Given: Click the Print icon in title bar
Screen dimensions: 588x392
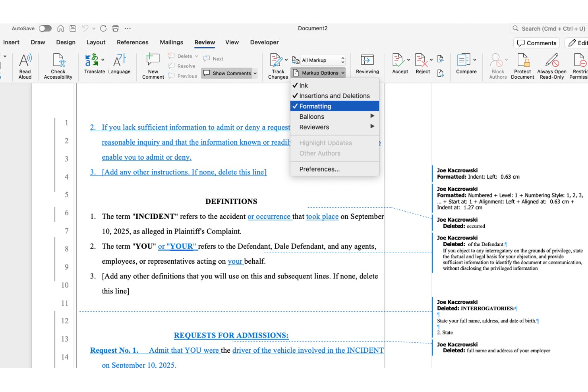Looking at the screenshot, I should 116,28.
